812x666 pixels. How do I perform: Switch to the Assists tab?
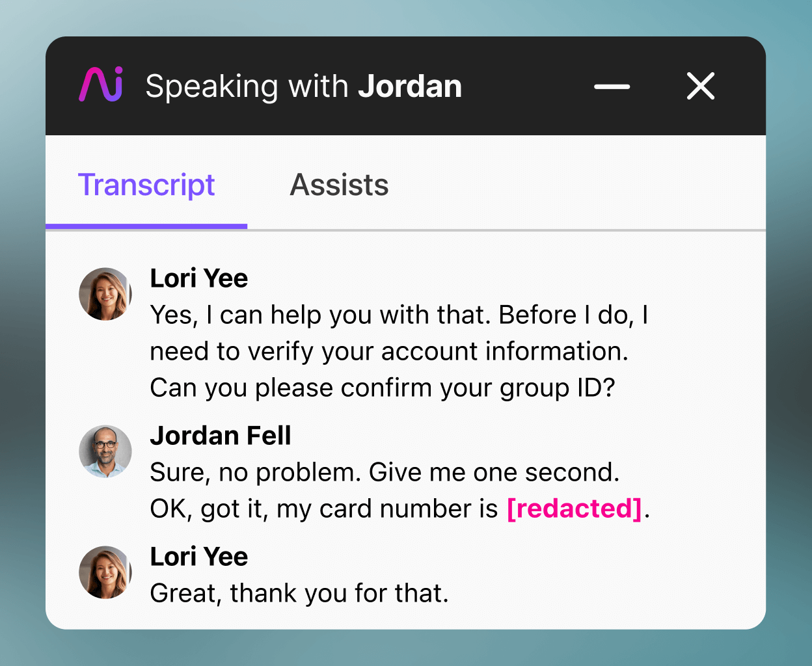coord(339,185)
